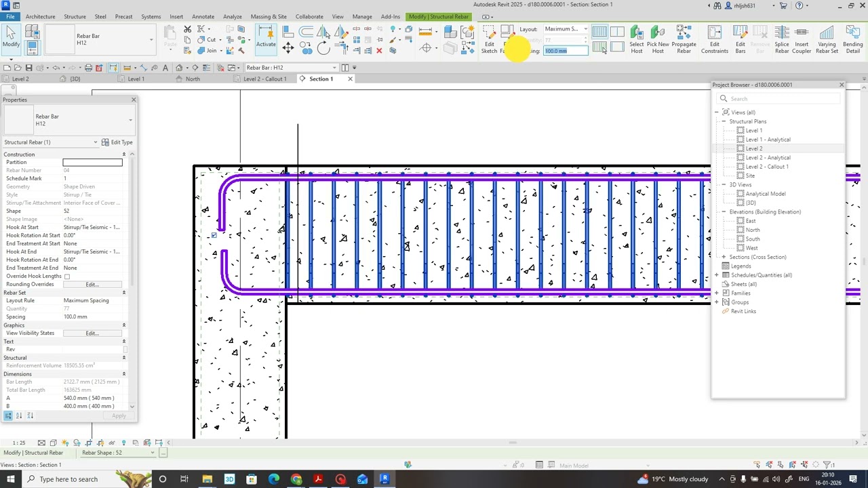Screen dimensions: 868x488
Task: Open the Structure ribbon tab
Action: coord(75,16)
